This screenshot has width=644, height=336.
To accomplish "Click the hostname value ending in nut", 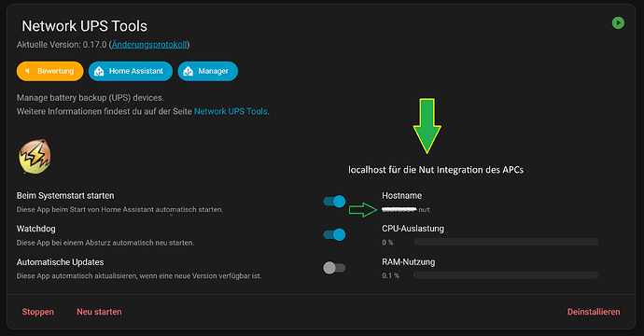I will [x=406, y=209].
